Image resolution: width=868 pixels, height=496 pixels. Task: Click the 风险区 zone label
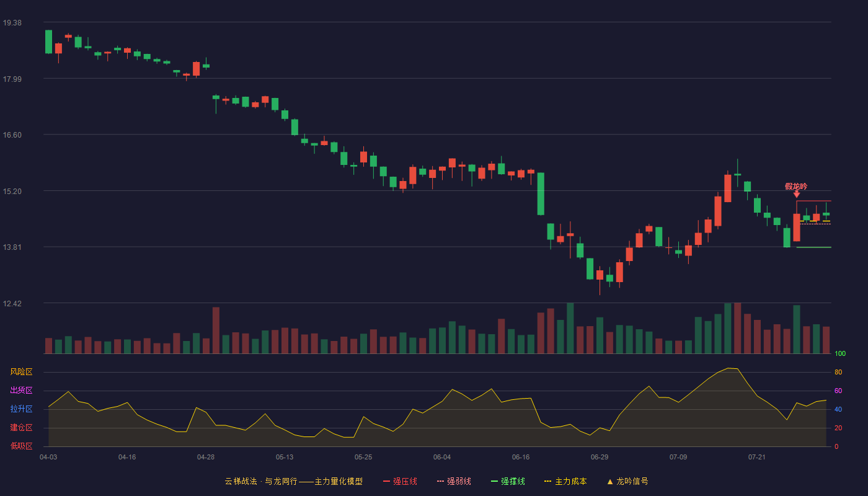tap(21, 372)
